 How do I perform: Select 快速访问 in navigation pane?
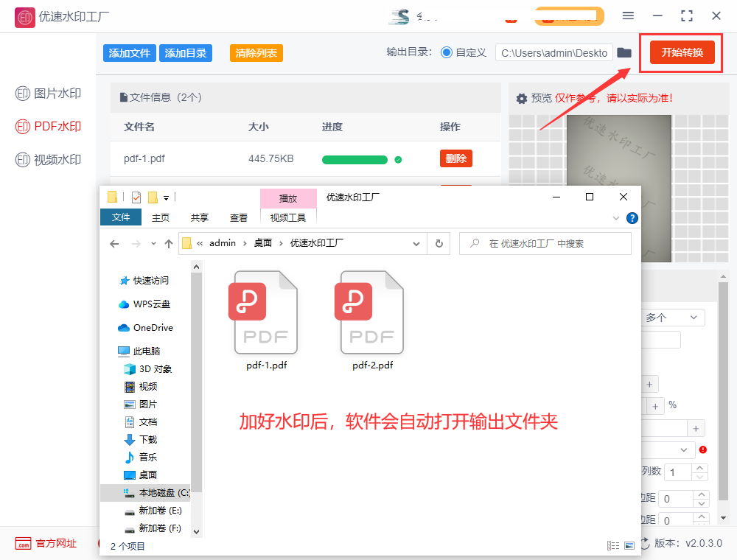[144, 281]
